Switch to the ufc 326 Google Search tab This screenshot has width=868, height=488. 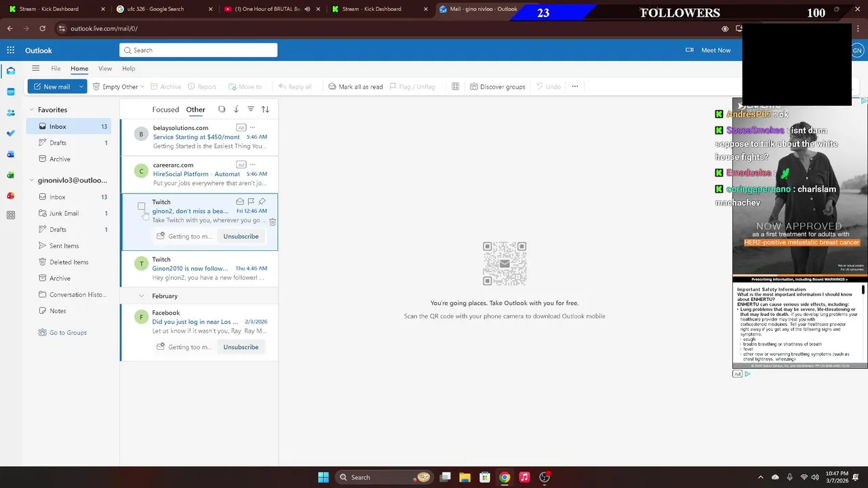161,9
